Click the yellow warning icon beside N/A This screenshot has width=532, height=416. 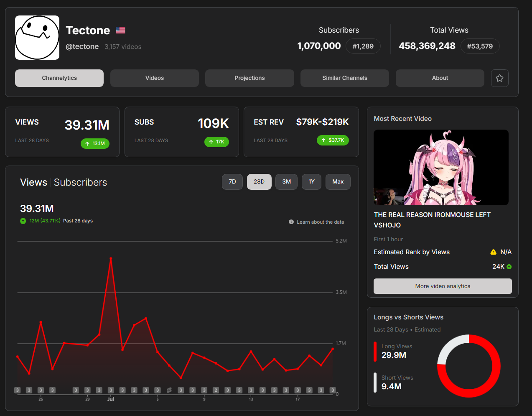493,252
